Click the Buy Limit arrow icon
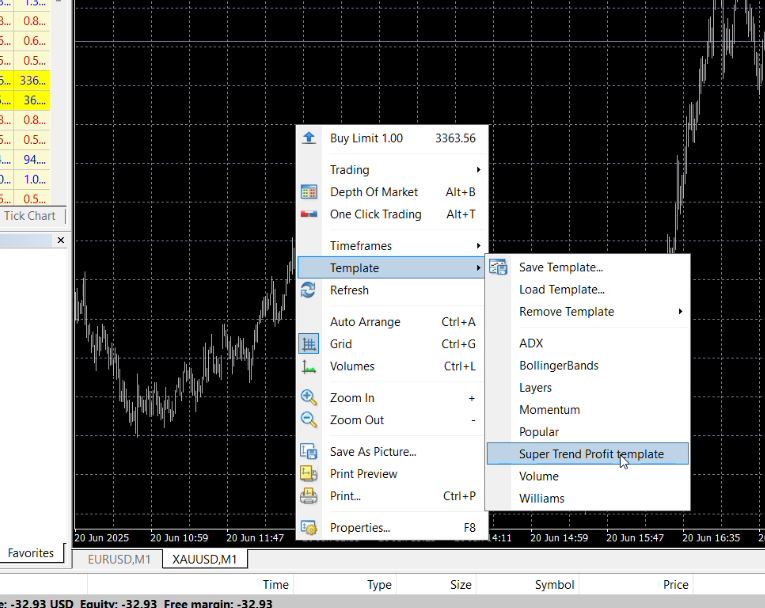 [x=309, y=138]
